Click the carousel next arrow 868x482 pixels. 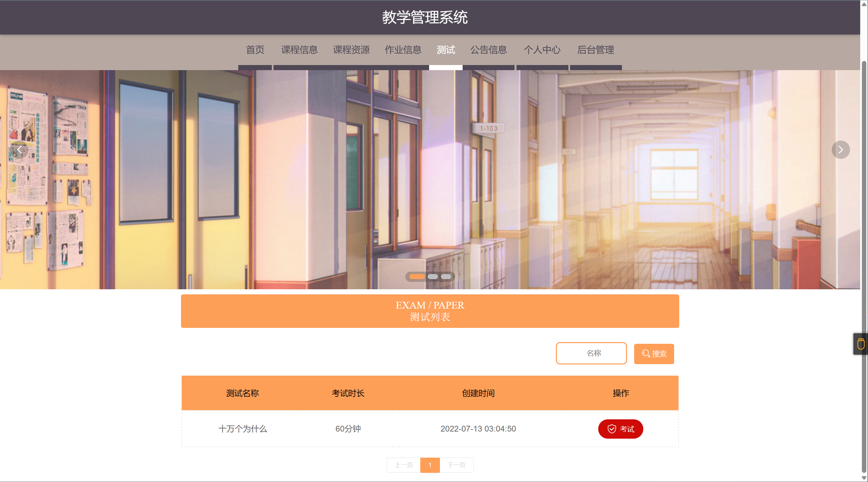click(x=840, y=150)
